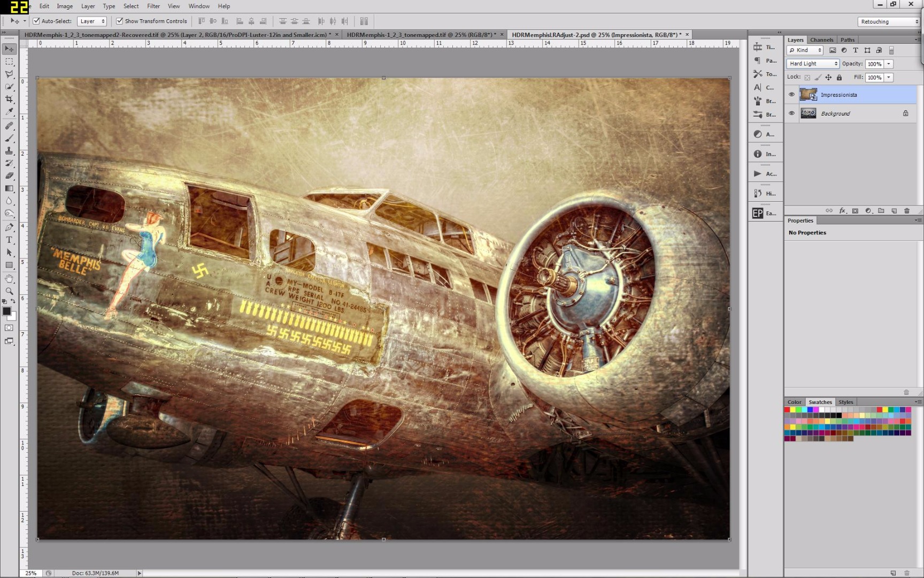The image size is (924, 578).
Task: Open the status bar info arrow
Action: pyautogui.click(x=140, y=573)
